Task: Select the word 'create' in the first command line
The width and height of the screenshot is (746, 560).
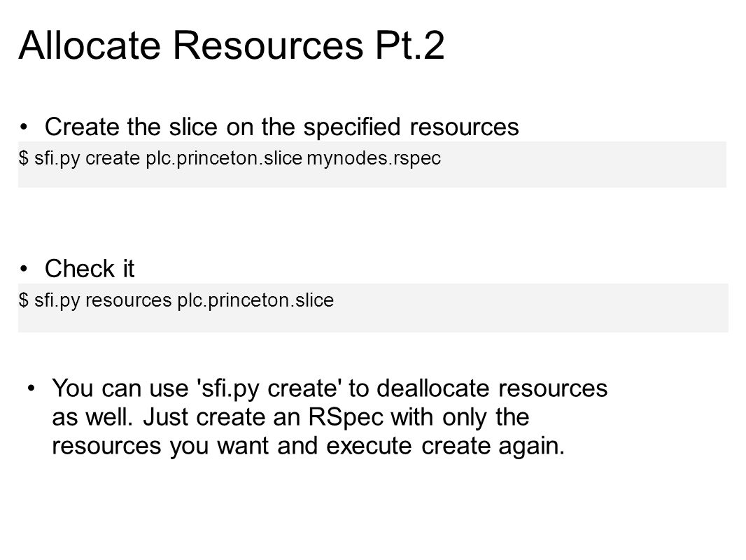Action: 113,158
